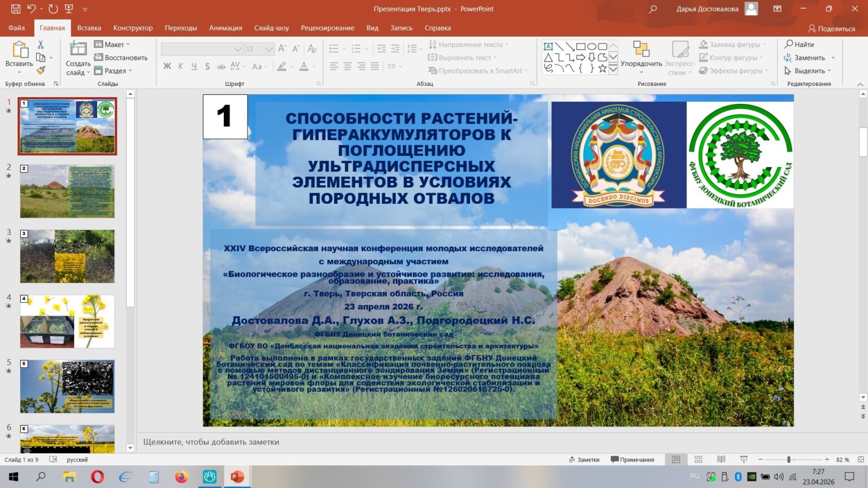Click the Поделиться share button
This screenshot has height=488, width=868.
click(x=831, y=28)
